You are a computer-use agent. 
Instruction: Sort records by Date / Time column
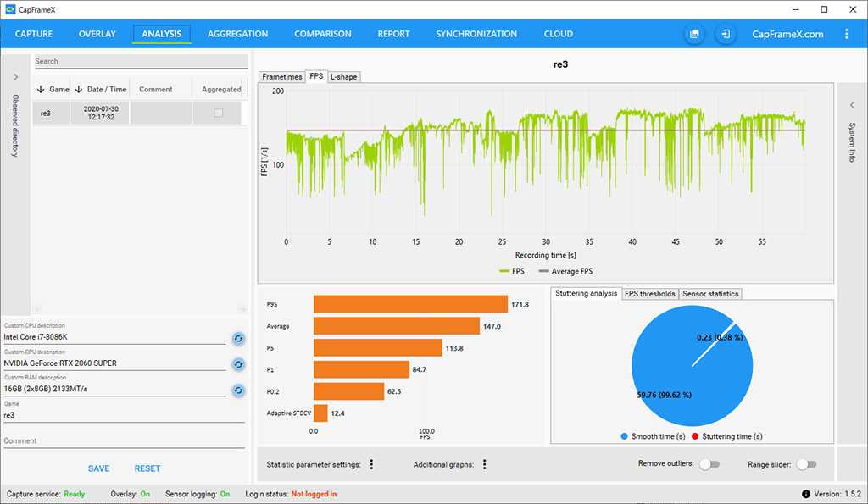99,89
